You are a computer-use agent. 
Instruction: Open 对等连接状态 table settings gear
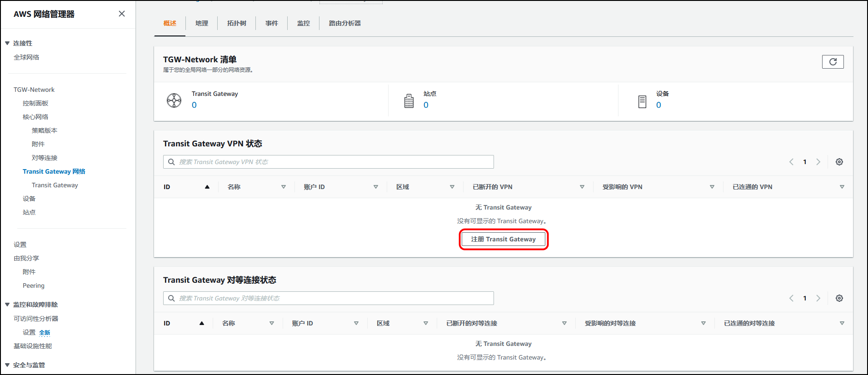click(839, 298)
